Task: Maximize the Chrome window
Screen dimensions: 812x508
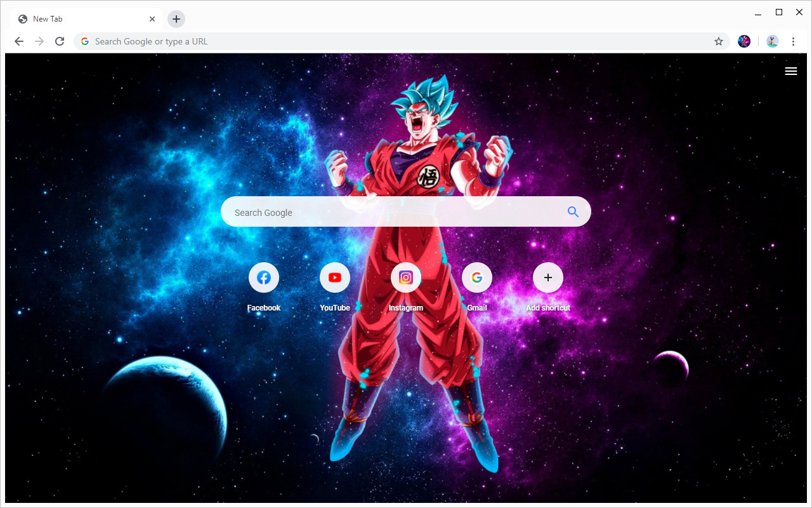Action: pyautogui.click(x=779, y=12)
